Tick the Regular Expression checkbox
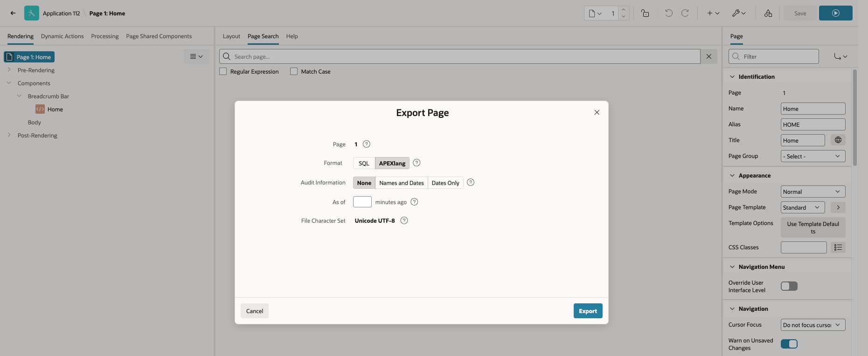This screenshot has width=868, height=356. [223, 71]
